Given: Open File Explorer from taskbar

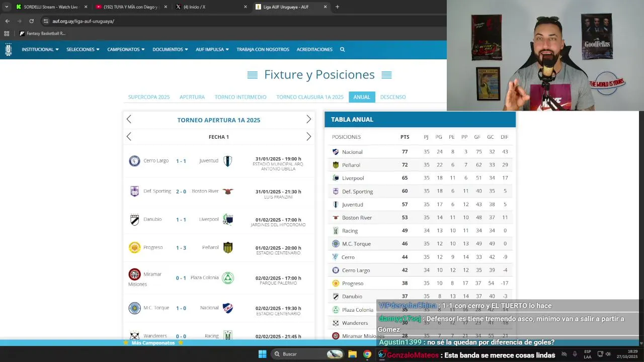Looking at the screenshot, I should (x=352, y=354).
